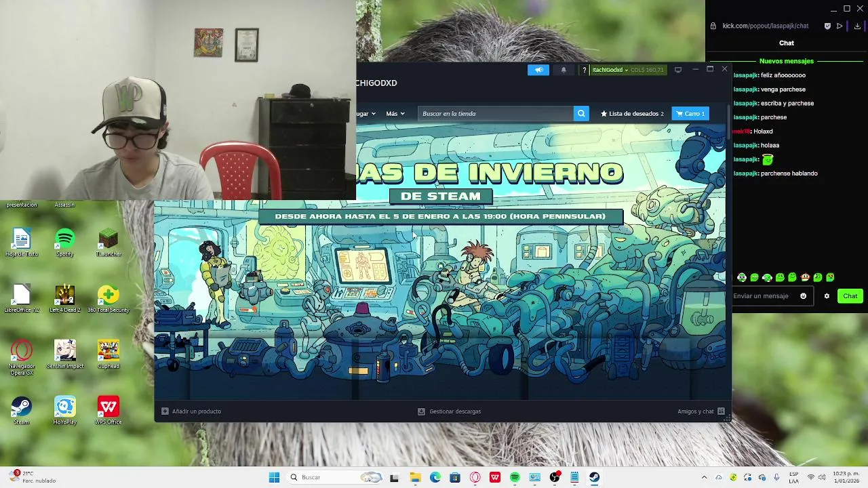
Task: Click message 'feliz añoooooo' from lasapajk
Action: [x=783, y=75]
